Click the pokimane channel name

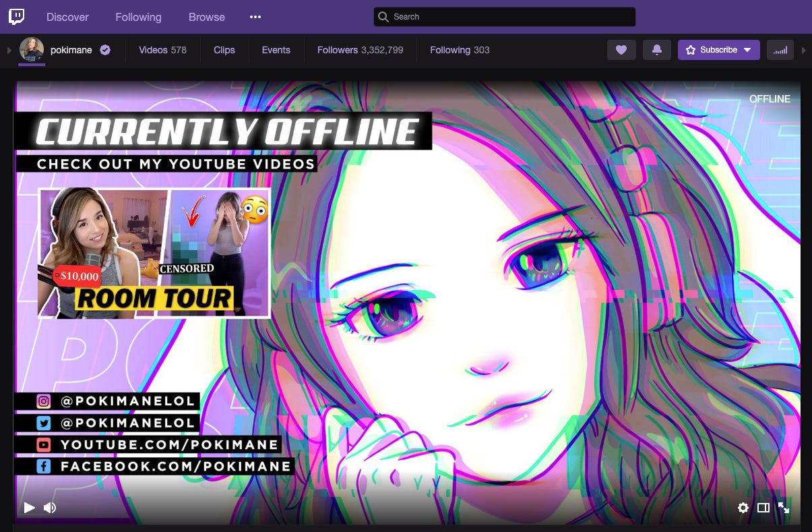tap(71, 50)
